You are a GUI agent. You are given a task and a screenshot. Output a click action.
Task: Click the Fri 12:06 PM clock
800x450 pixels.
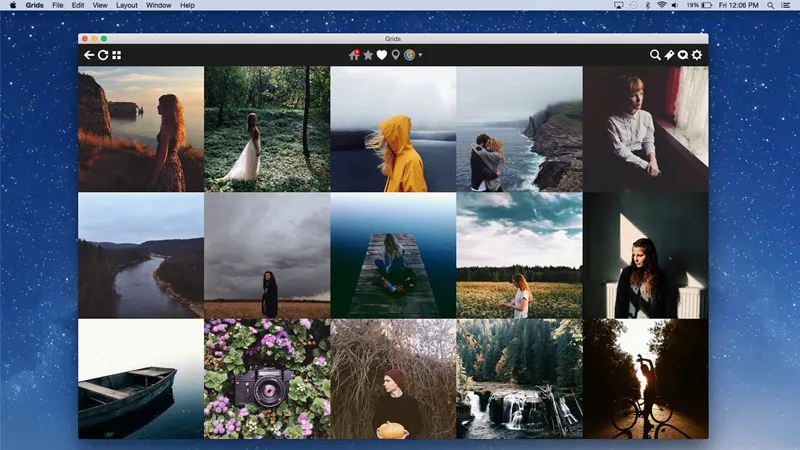[738, 5]
